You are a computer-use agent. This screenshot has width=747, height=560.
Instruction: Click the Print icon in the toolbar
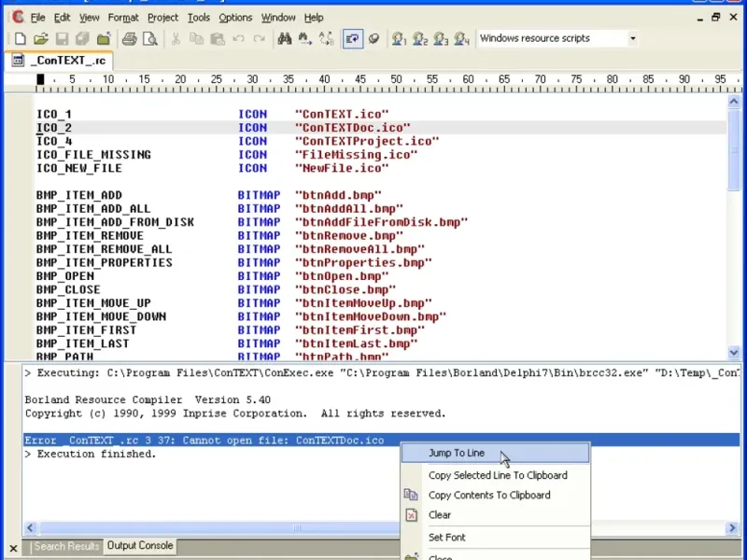pyautogui.click(x=130, y=39)
